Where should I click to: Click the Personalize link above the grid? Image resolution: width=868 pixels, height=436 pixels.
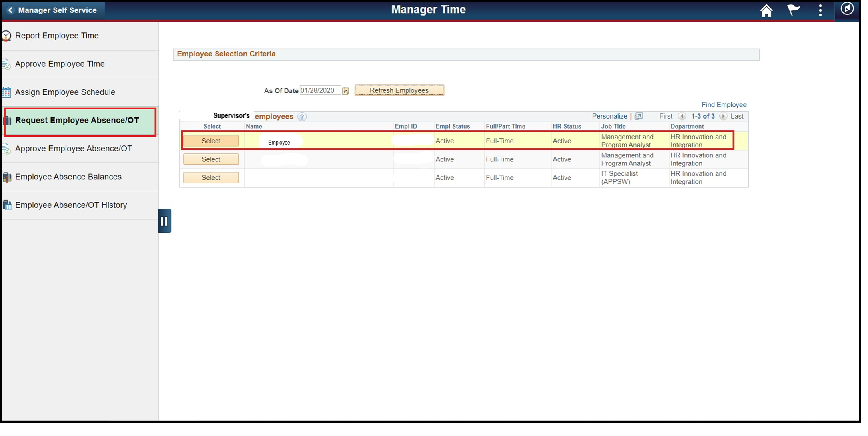coord(609,116)
